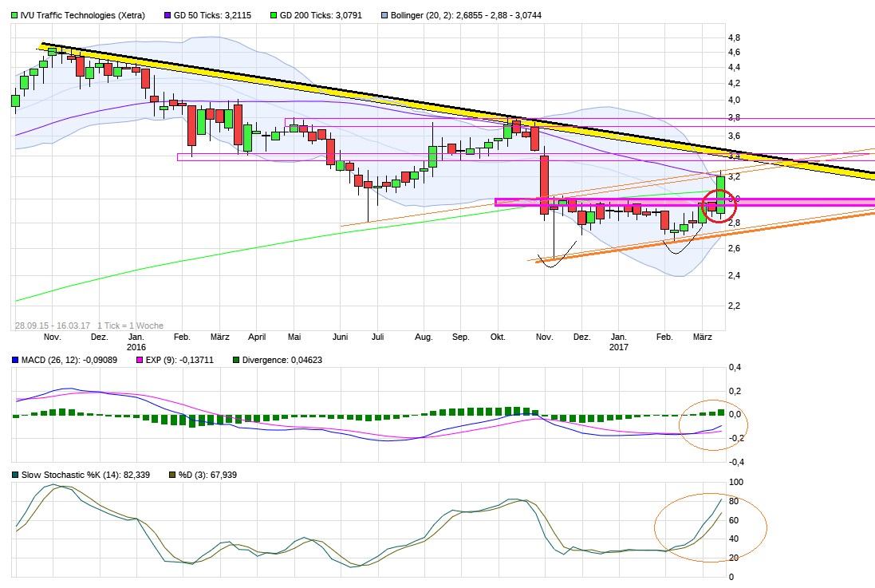Click the 3,8 price axis label

coord(735,118)
